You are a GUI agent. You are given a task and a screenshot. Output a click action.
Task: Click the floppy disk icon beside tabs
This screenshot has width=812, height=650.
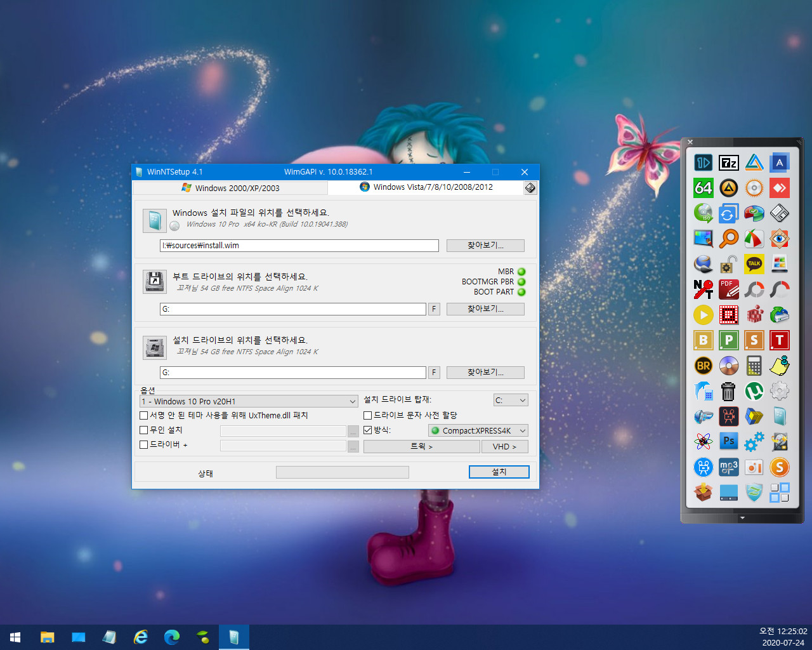click(530, 187)
